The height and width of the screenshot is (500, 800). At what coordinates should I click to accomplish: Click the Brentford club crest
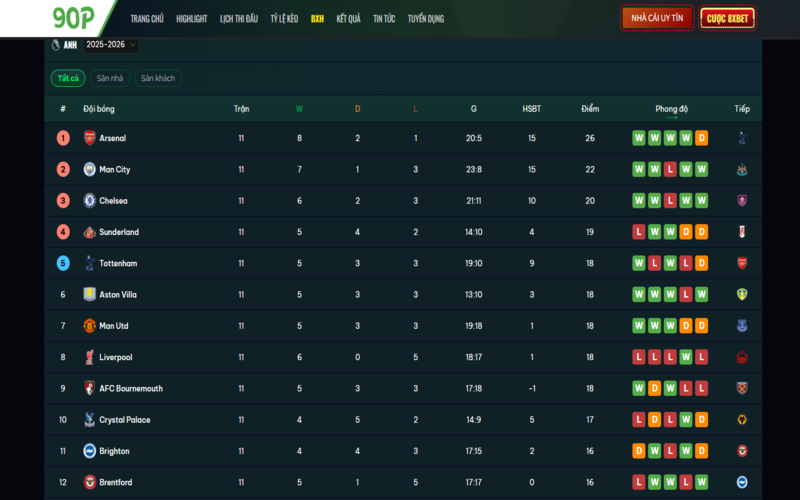(90, 482)
